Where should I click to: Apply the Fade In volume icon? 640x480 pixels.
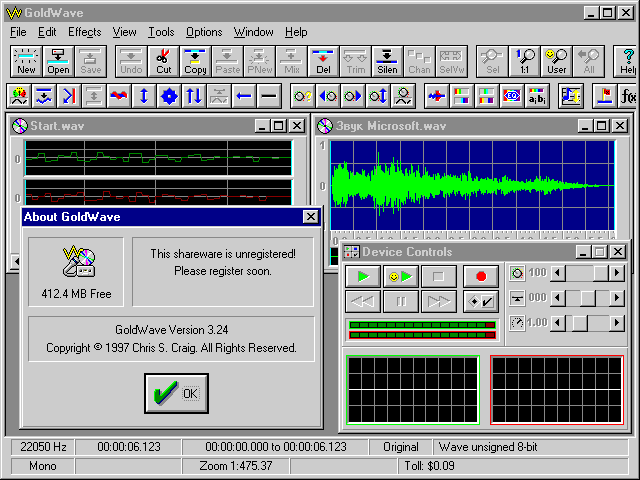pos(328,96)
